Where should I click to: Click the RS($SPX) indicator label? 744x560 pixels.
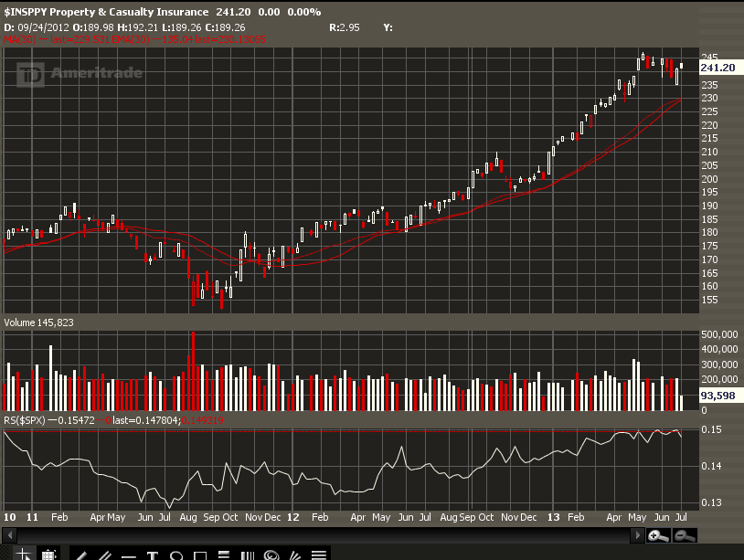(24, 420)
